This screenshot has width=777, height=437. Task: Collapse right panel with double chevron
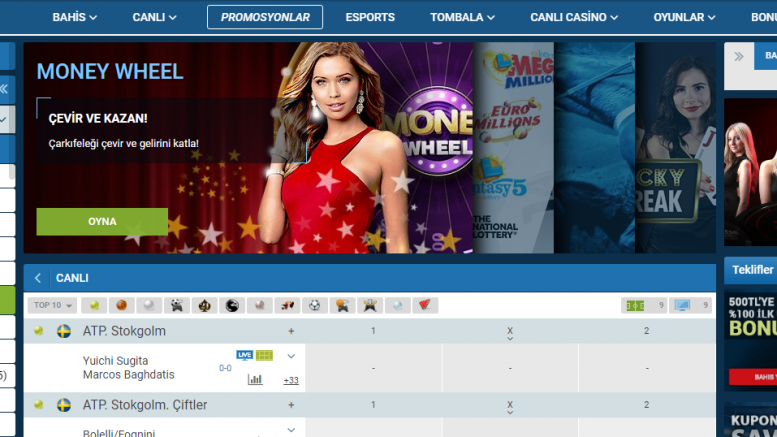tap(742, 56)
